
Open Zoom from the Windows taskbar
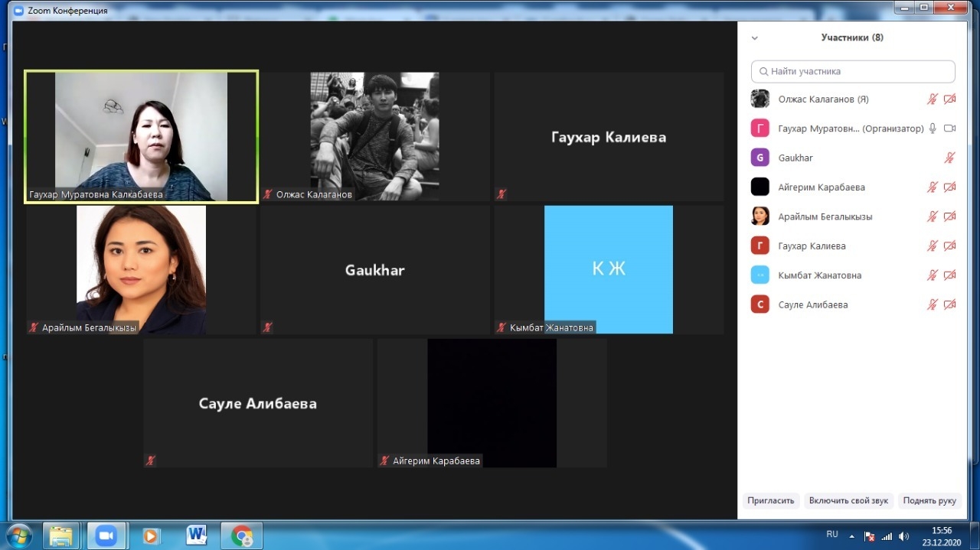[106, 535]
